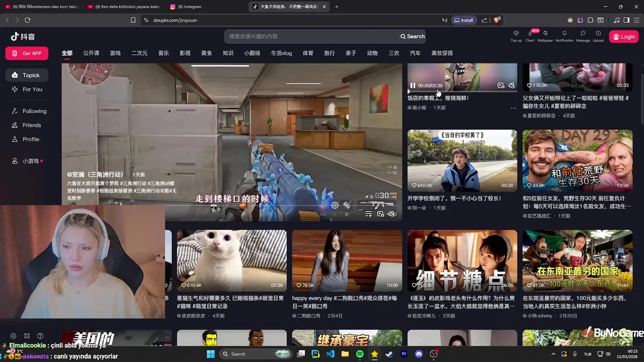Open the 细节糖点 drama video thumbnail
This screenshot has width=644, height=362.
[462, 261]
